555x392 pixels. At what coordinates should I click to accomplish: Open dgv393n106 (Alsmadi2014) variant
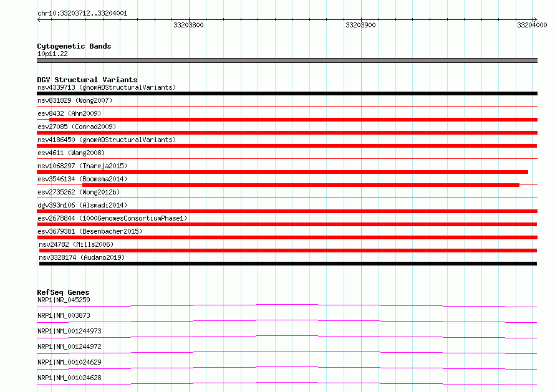coord(82,205)
